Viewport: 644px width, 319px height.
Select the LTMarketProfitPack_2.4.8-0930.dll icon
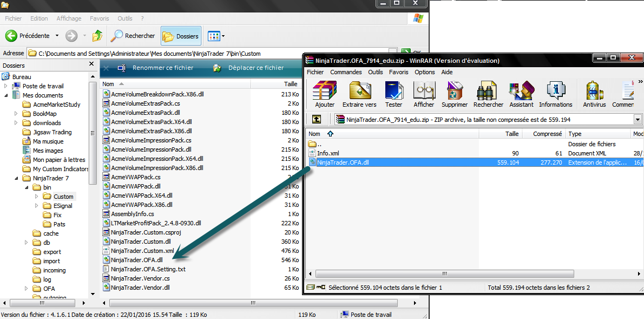[107, 223]
